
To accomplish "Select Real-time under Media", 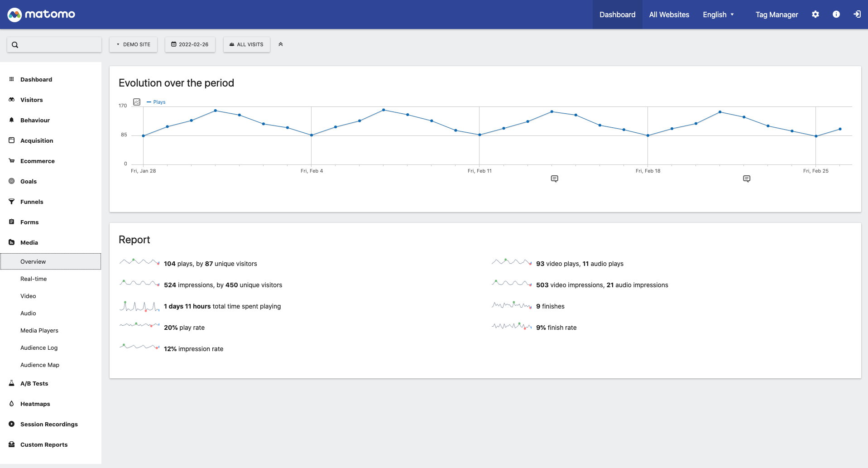I will tap(34, 279).
